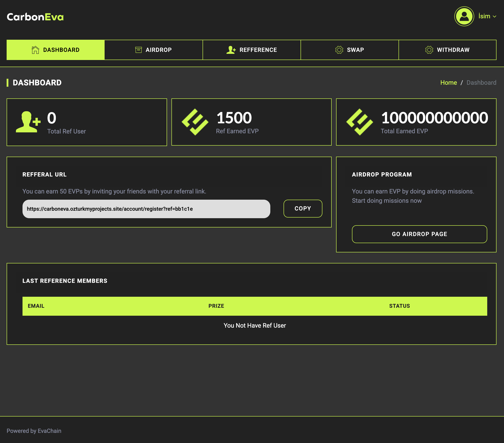Click the GO AIRDROP PAGE button
This screenshot has height=443, width=504.
pos(419,234)
